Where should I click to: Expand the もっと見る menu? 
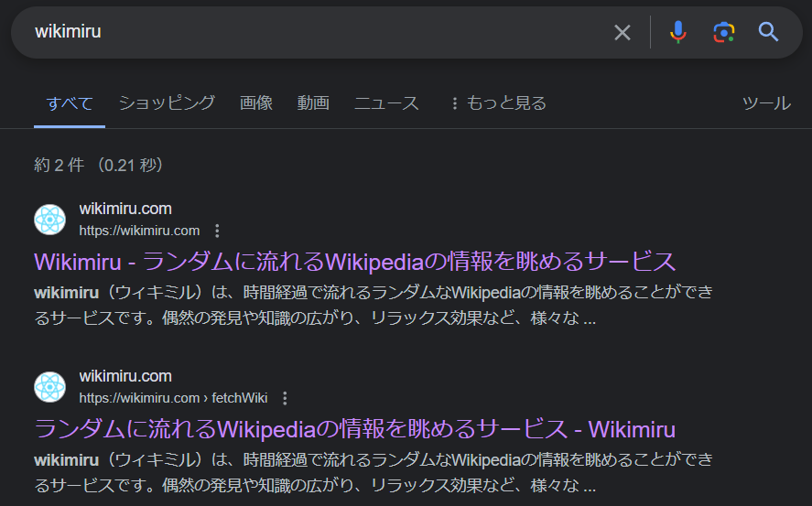point(499,103)
